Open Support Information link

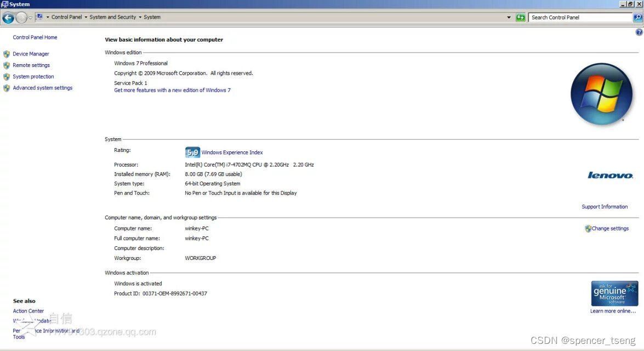coord(605,207)
